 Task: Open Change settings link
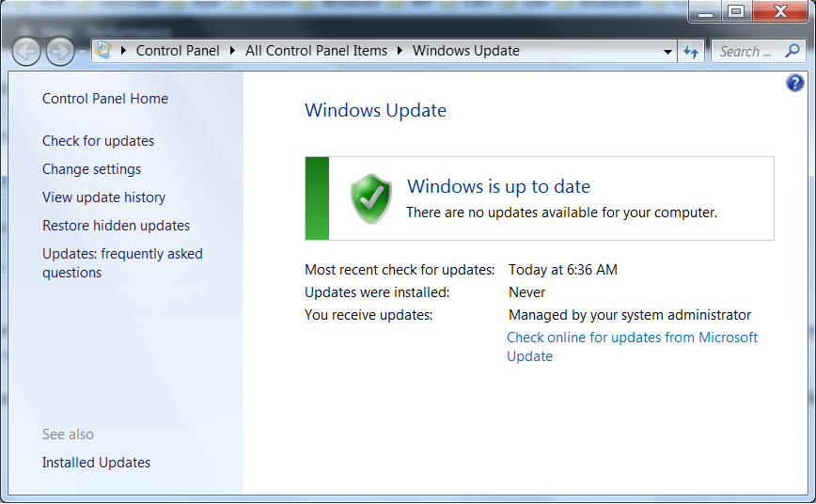[x=91, y=169]
